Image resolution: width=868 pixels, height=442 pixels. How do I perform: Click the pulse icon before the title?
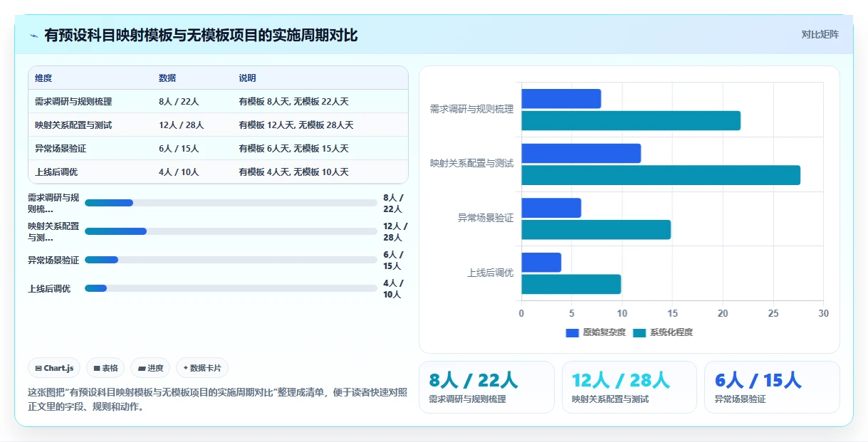[33, 35]
